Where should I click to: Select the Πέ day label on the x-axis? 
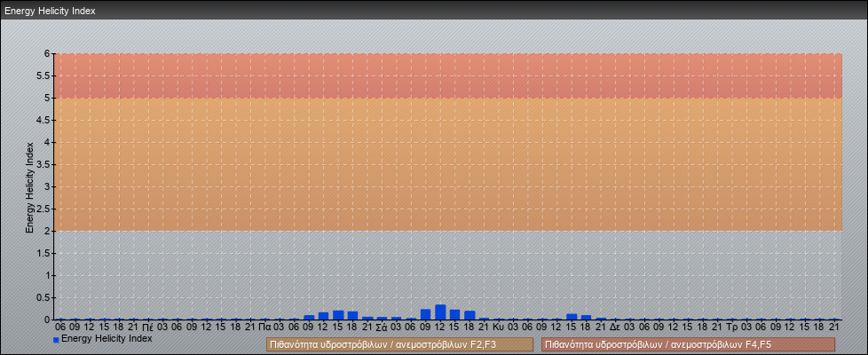(x=148, y=327)
